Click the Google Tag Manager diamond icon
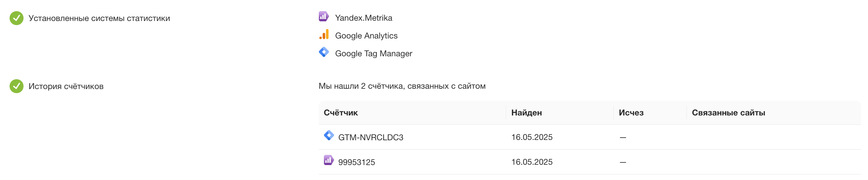 tap(324, 52)
